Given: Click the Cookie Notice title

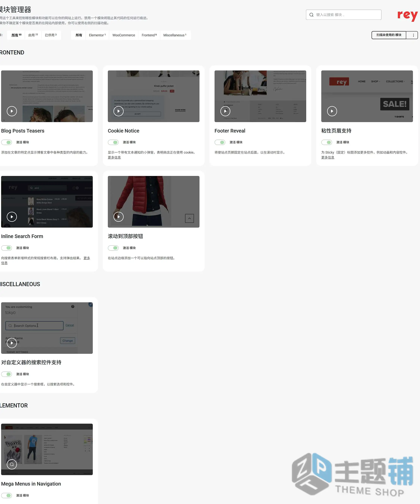Looking at the screenshot, I should coord(123,131).
